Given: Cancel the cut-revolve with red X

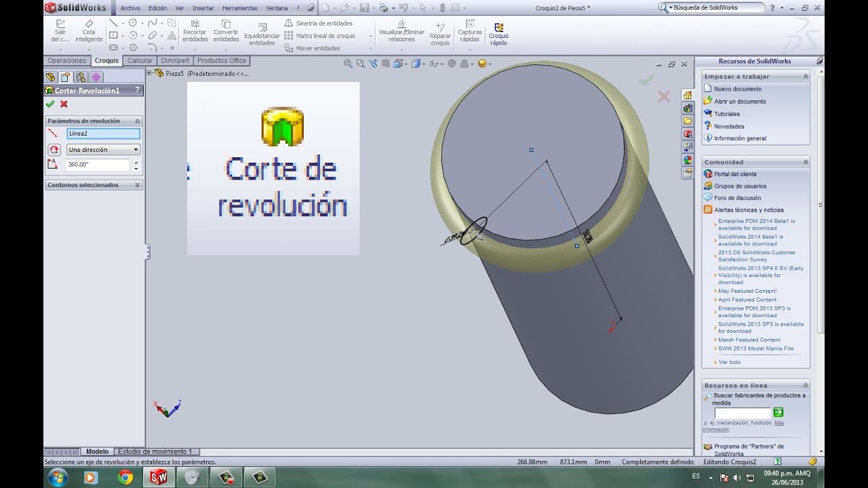Looking at the screenshot, I should 64,104.
